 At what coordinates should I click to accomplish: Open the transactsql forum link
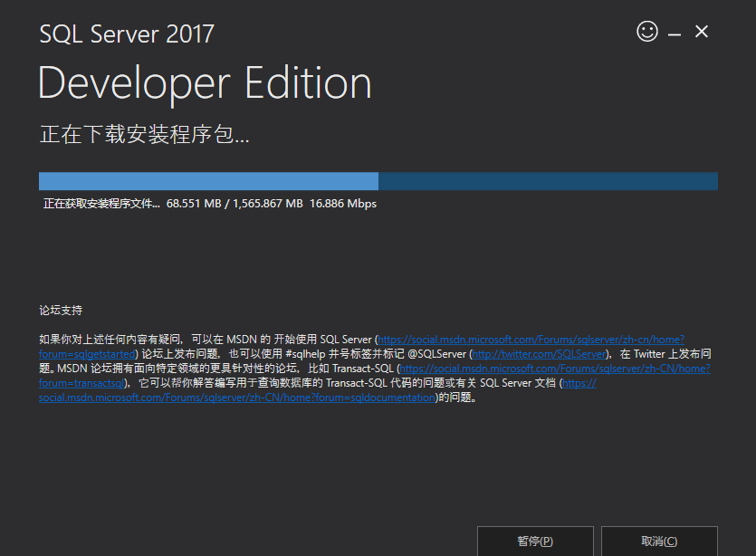click(x=554, y=369)
